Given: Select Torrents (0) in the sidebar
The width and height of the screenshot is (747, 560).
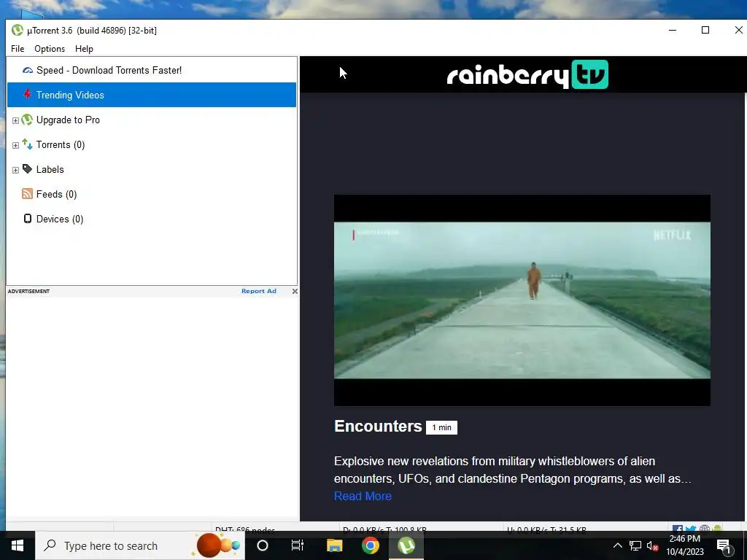Looking at the screenshot, I should pyautogui.click(x=61, y=145).
